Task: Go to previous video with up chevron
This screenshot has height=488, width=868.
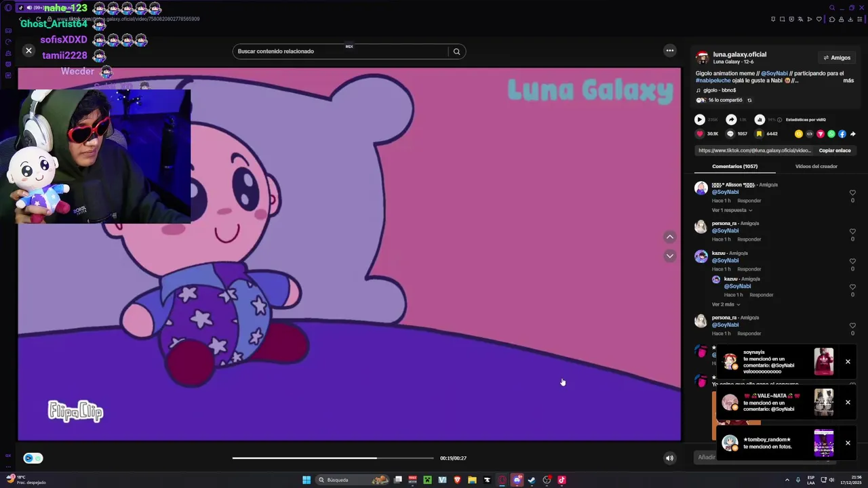Action: 669,237
